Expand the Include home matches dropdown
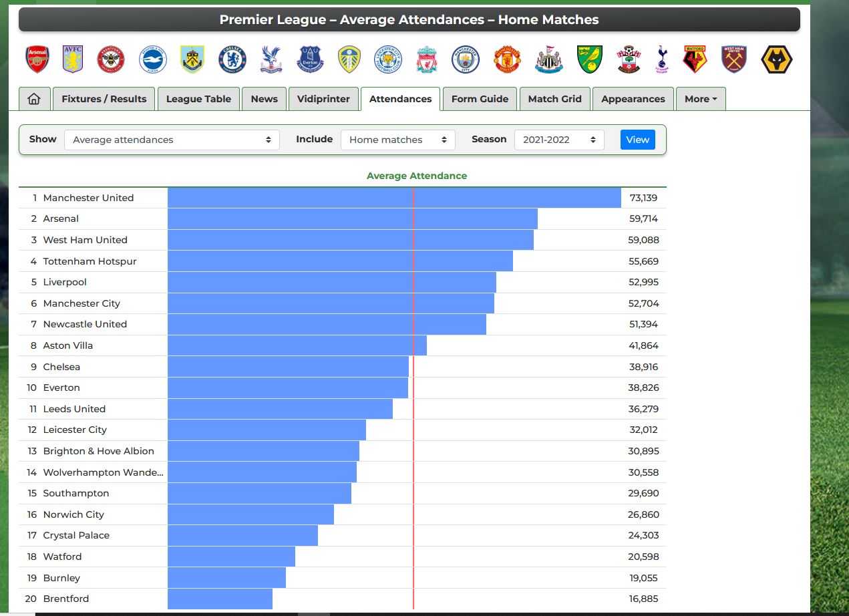 pos(397,140)
